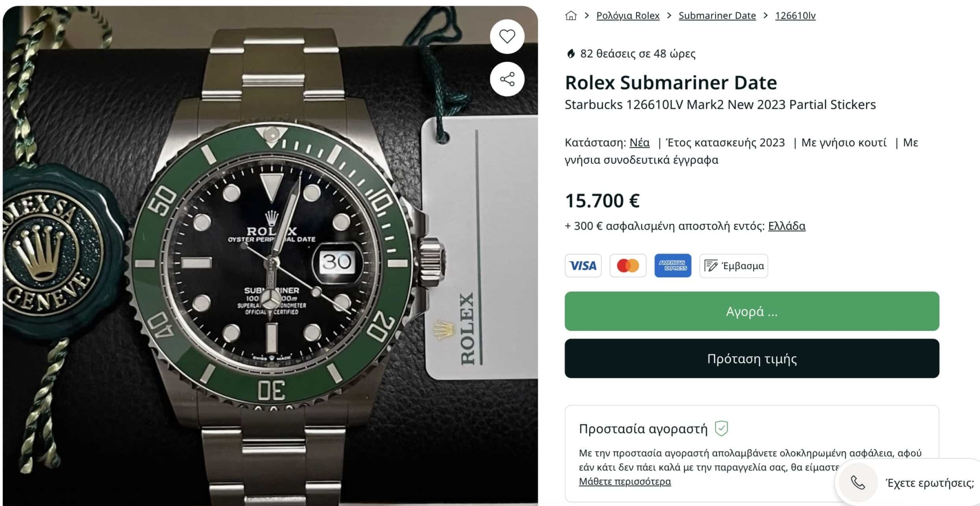The image size is (980, 506).
Task: Select the Mastercard payment icon
Action: point(628,266)
